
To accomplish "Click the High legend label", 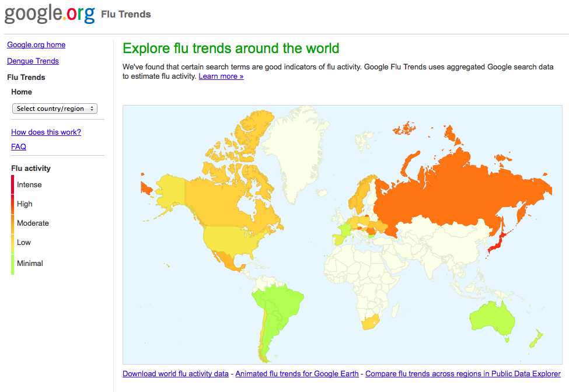I will [x=25, y=204].
